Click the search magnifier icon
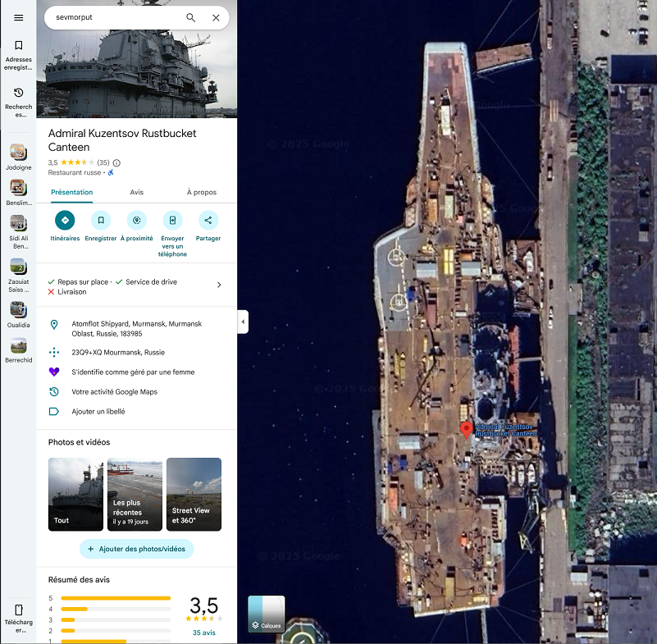 coord(190,17)
